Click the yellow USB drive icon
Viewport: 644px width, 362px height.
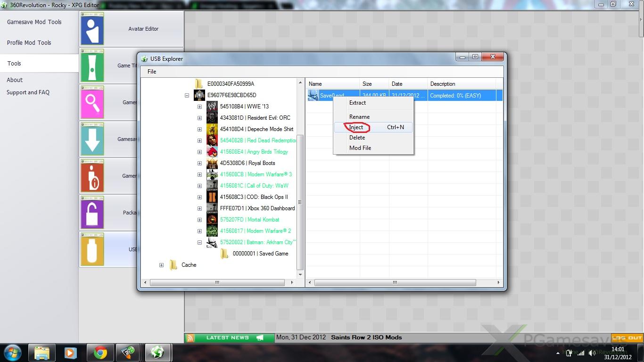[x=92, y=249]
